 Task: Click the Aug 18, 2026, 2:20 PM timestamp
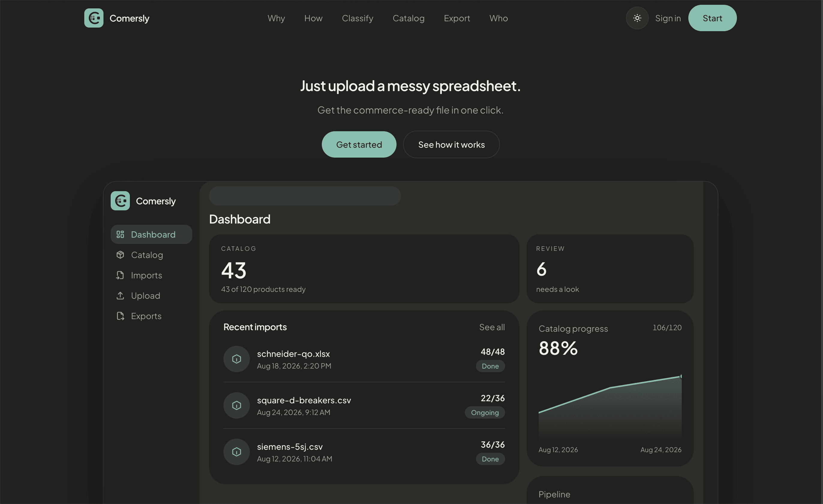[x=294, y=366]
